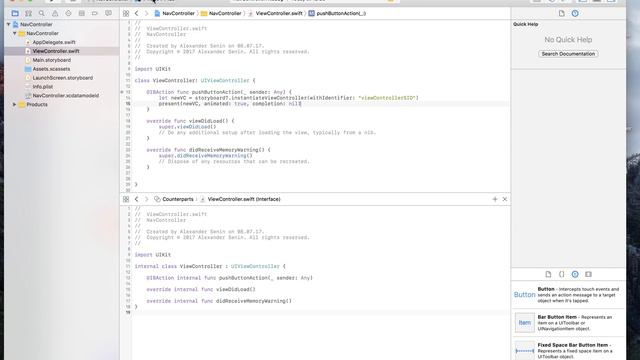Click 'super.didReceiveMemoryWarning()' line
The image size is (640, 360).
click(x=205, y=156)
